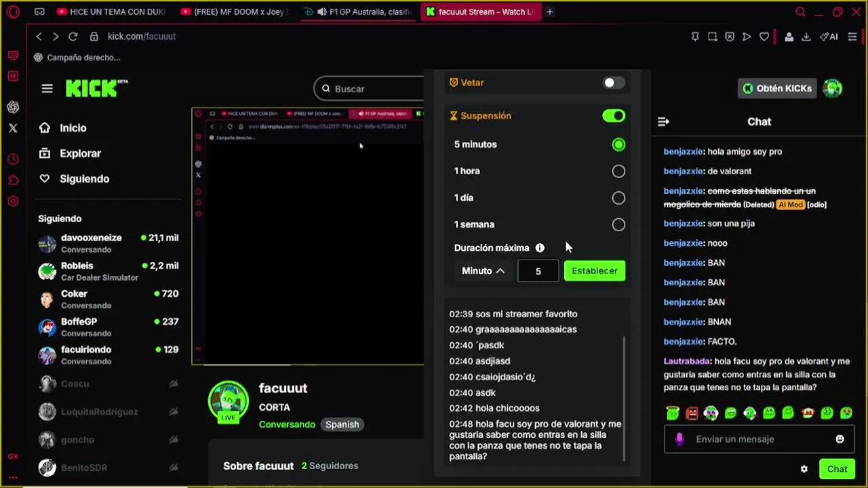The height and width of the screenshot is (488, 868).
Task: Open BoffeGP followed channel
Action: coord(108,327)
